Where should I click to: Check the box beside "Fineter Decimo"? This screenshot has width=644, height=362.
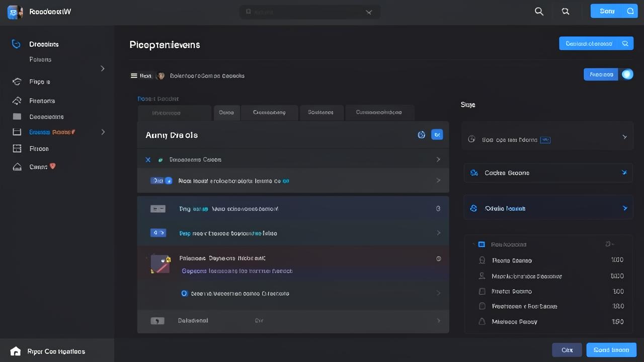482,291
